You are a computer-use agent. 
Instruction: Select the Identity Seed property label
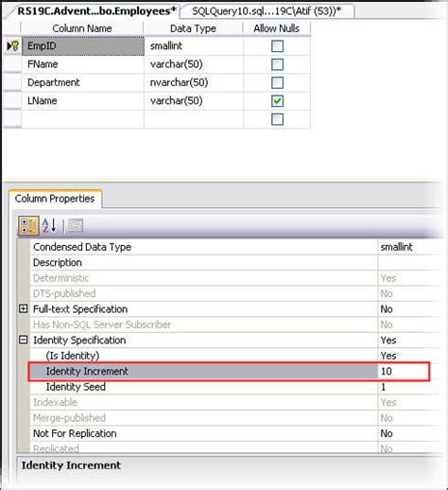(76, 387)
